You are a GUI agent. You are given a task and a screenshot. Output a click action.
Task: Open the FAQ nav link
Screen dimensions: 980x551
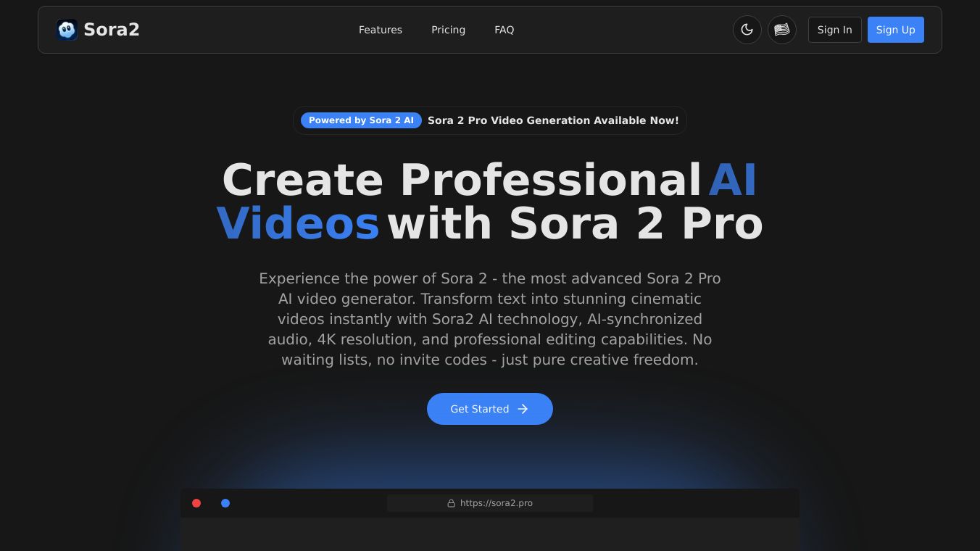(504, 30)
